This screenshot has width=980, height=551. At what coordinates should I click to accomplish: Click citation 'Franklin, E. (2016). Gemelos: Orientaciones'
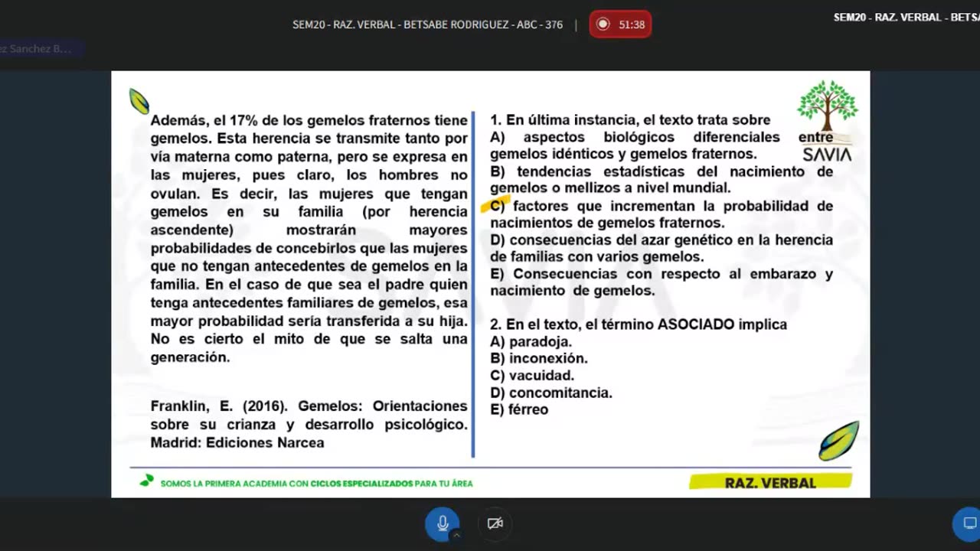click(309, 406)
